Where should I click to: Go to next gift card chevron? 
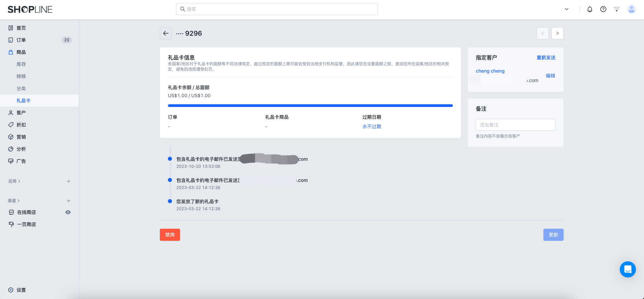click(x=558, y=33)
